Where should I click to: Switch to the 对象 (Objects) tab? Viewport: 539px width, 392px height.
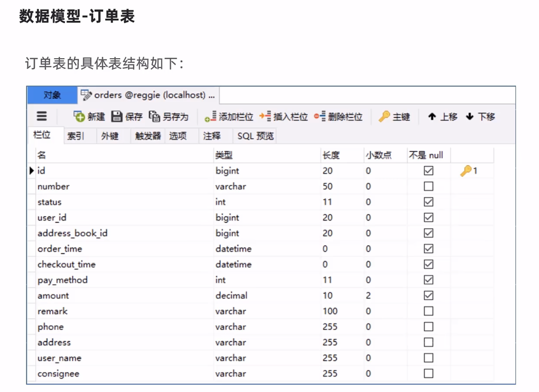click(x=52, y=95)
